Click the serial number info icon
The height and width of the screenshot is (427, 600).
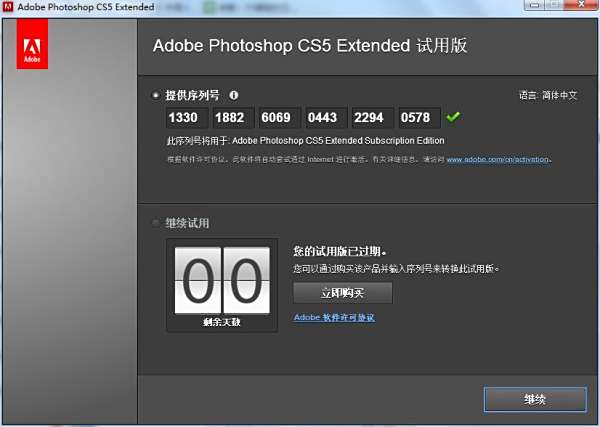point(233,95)
